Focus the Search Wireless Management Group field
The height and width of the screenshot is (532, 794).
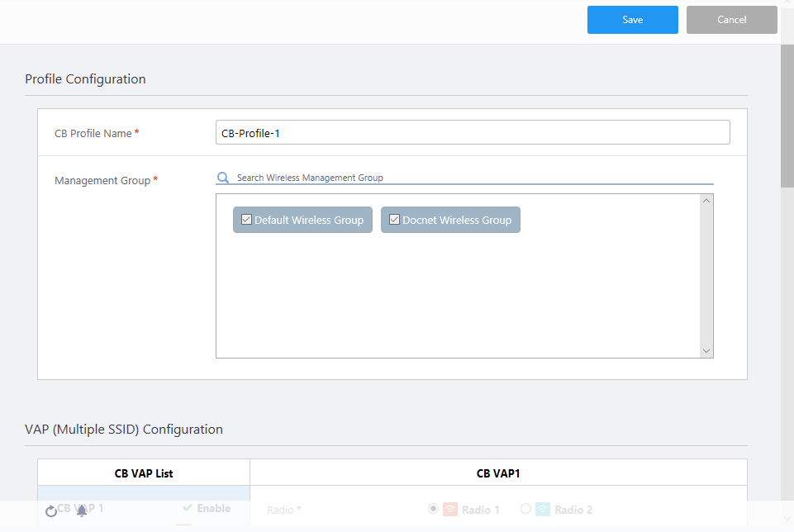[x=473, y=178]
